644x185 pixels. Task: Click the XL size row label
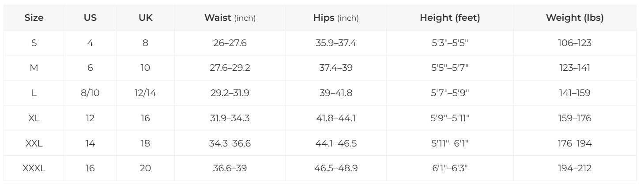[x=34, y=119]
